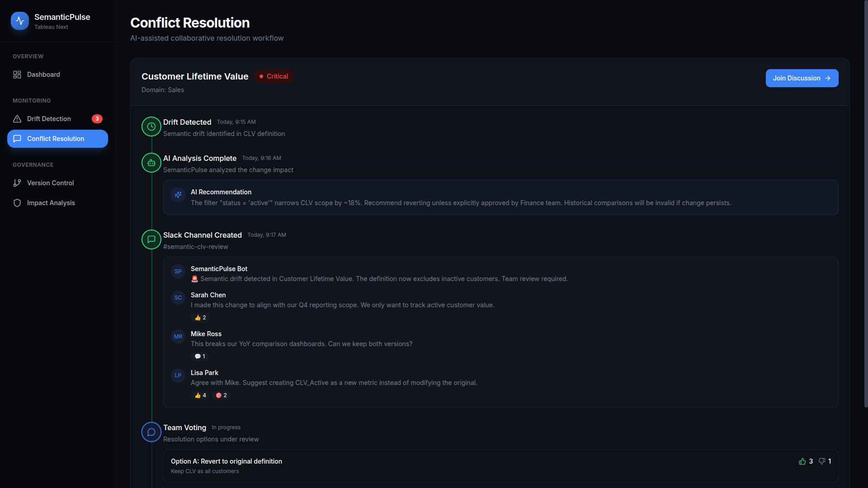Toggle thumbs-up reaction on Sarah Chen's message

coord(200,318)
